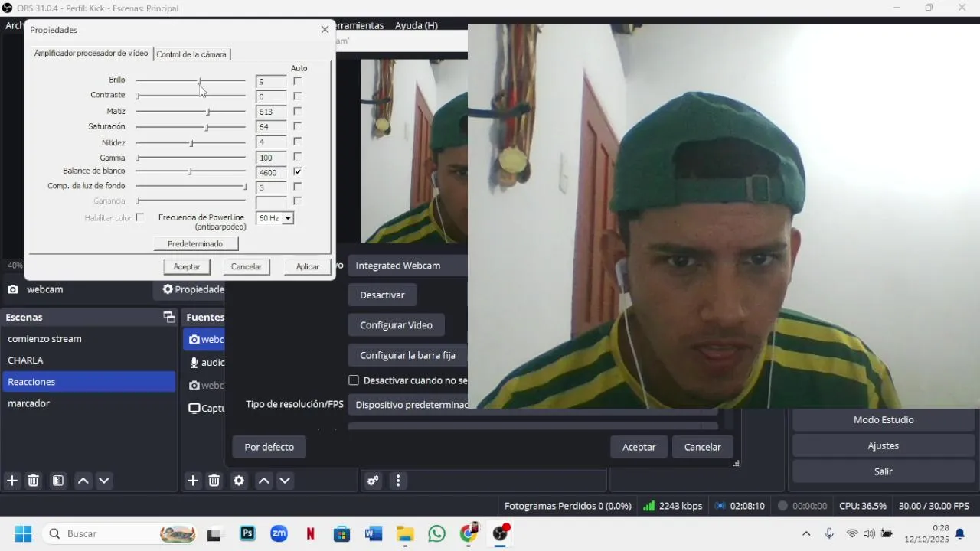Add a new scene with plus icon
980x551 pixels.
coord(12,481)
